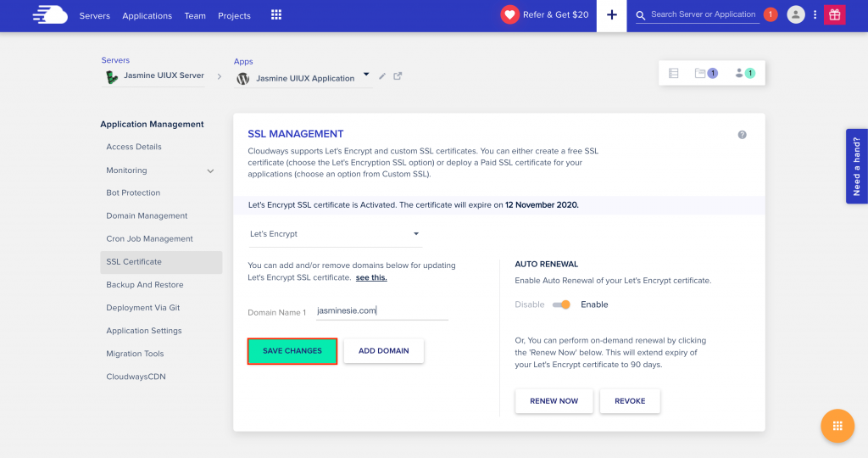Click the Renew Now button
Screen dimensions: 868x458
tap(554, 401)
